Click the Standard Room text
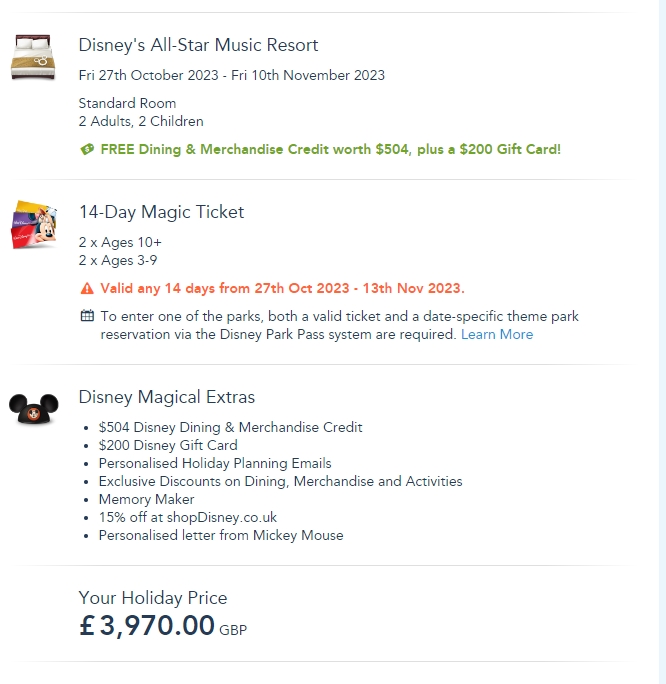This screenshot has height=684, width=666. point(127,103)
